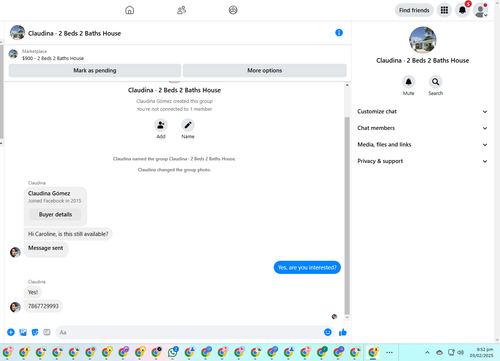Click the Find friends button
Viewport: 500px width, 361px height.
[x=414, y=10]
